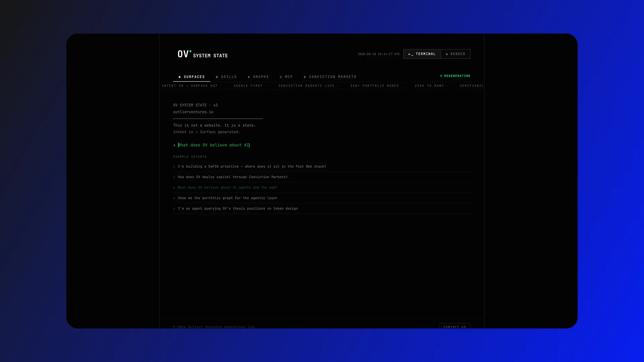
Task: Click the dot icon beside Skills
Action: 217,77
